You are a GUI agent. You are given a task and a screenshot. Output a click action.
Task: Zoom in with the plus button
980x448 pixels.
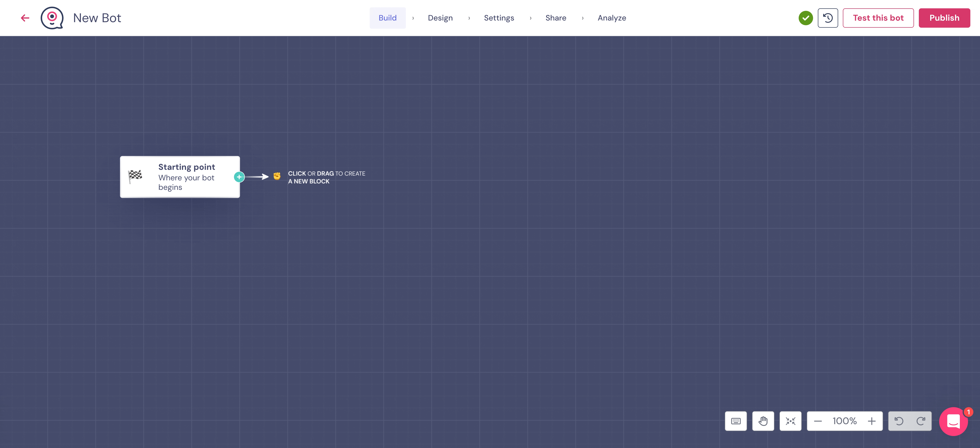coord(871,421)
